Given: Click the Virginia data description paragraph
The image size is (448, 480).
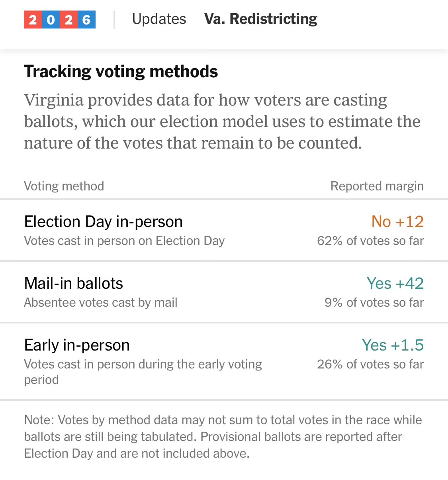Looking at the screenshot, I should click(222, 121).
